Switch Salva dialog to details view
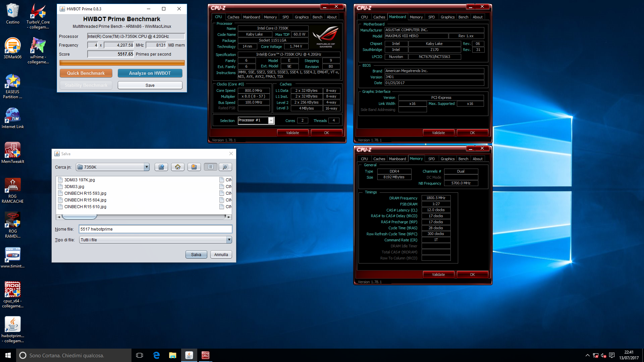644x362 pixels. [x=225, y=167]
